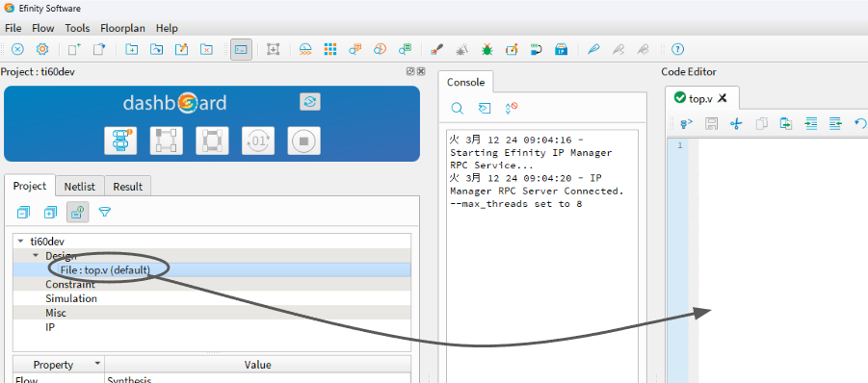This screenshot has height=383, width=868.
Task: Open an existing project file icon
Action: click(99, 49)
